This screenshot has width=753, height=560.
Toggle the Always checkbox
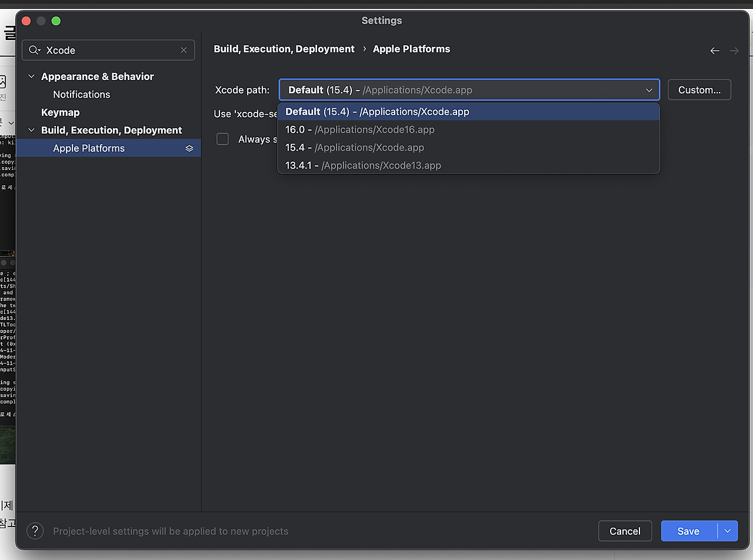(x=222, y=139)
